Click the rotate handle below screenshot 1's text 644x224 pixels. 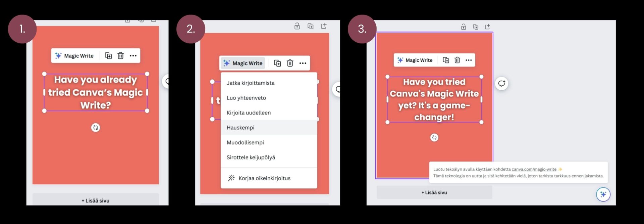click(96, 128)
